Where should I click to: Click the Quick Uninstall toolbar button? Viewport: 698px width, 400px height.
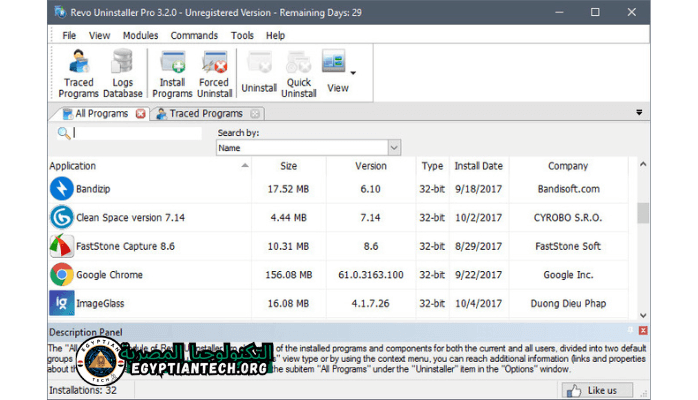(299, 73)
